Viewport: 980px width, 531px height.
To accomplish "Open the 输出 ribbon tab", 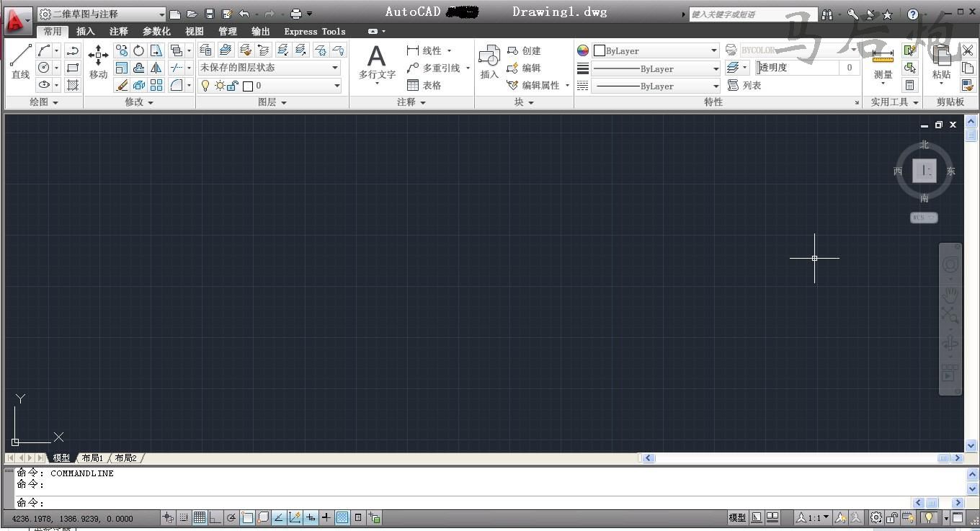I will pos(261,32).
